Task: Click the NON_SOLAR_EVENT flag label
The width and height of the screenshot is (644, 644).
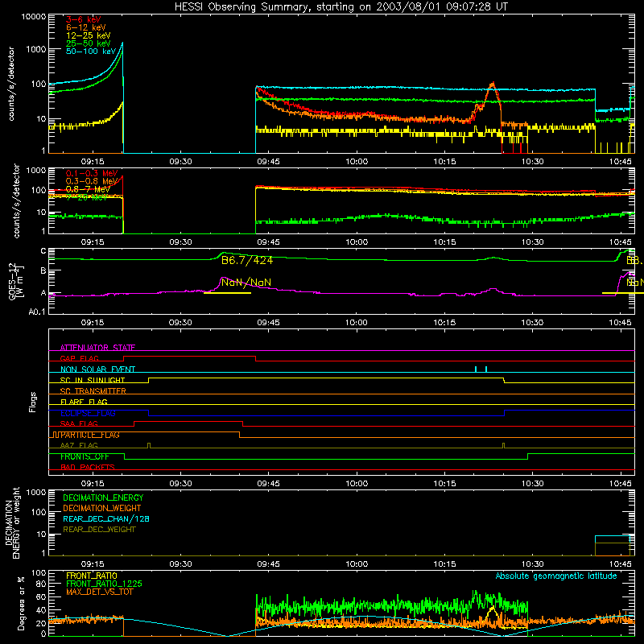Action: 97,369
